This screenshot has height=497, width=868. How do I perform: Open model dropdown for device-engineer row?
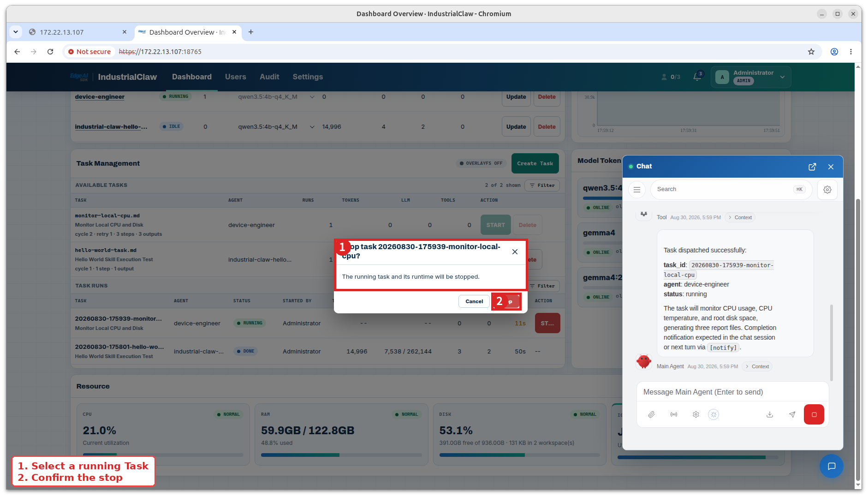pyautogui.click(x=312, y=97)
